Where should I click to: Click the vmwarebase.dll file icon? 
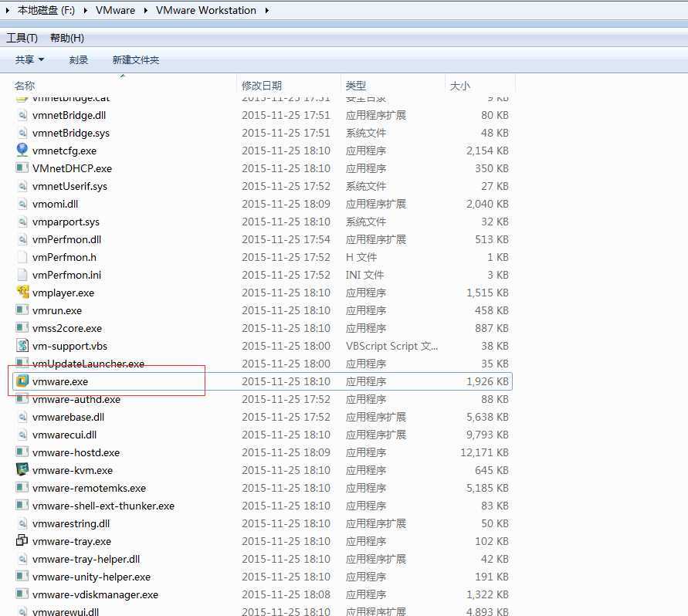pyautogui.click(x=22, y=417)
